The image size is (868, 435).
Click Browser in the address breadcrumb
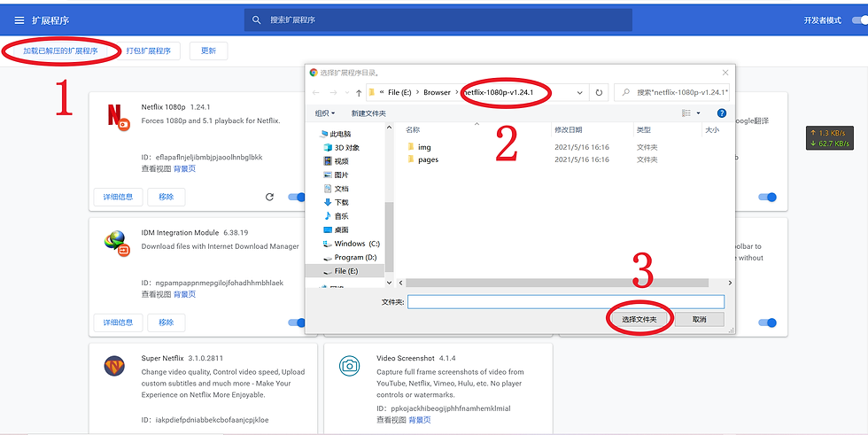click(437, 92)
